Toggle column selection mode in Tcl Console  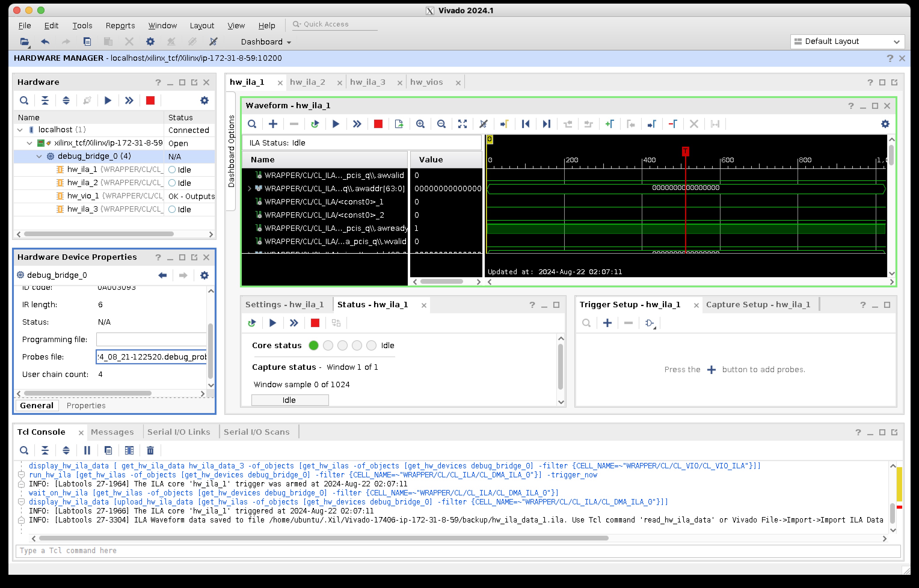[129, 451]
